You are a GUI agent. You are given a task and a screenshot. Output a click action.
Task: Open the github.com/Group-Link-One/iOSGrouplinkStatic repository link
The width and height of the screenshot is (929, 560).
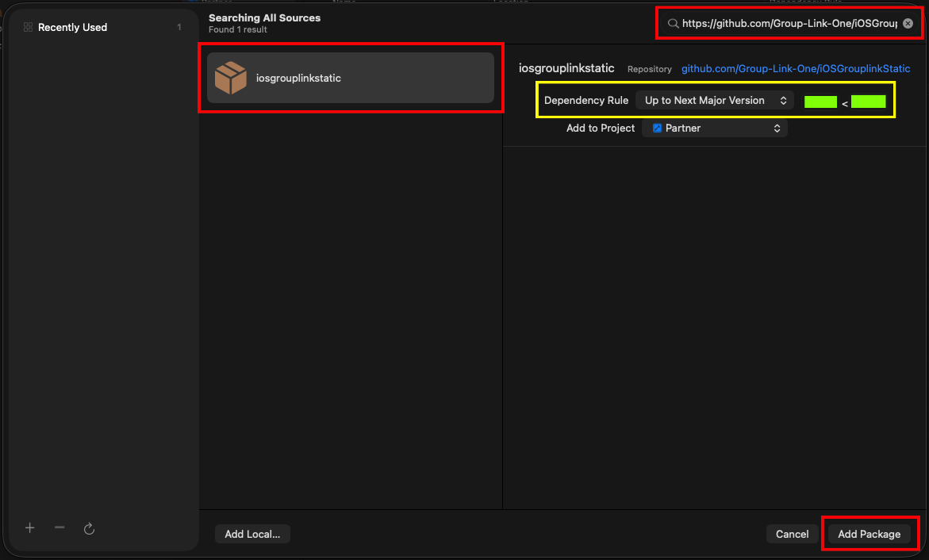click(795, 69)
